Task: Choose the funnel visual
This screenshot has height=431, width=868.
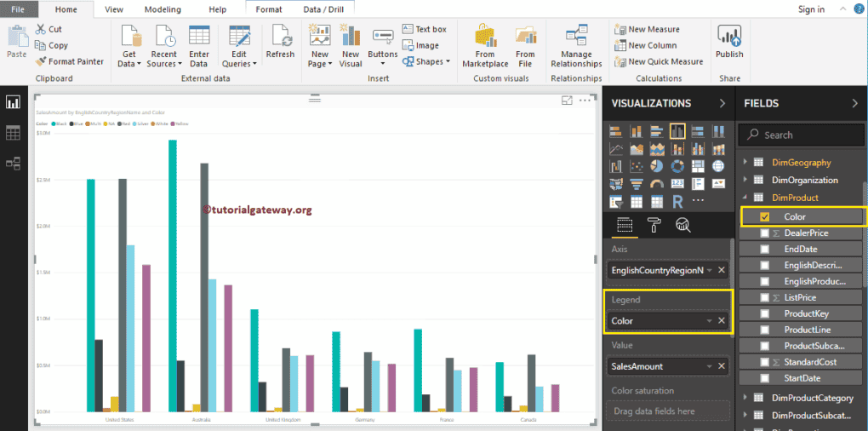Action: [x=636, y=183]
